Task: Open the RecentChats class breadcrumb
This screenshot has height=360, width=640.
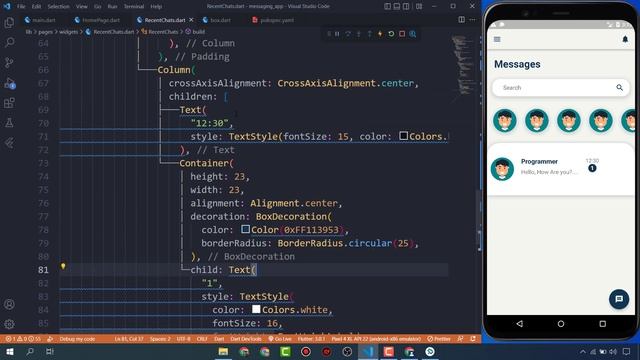Action: click(x=160, y=32)
